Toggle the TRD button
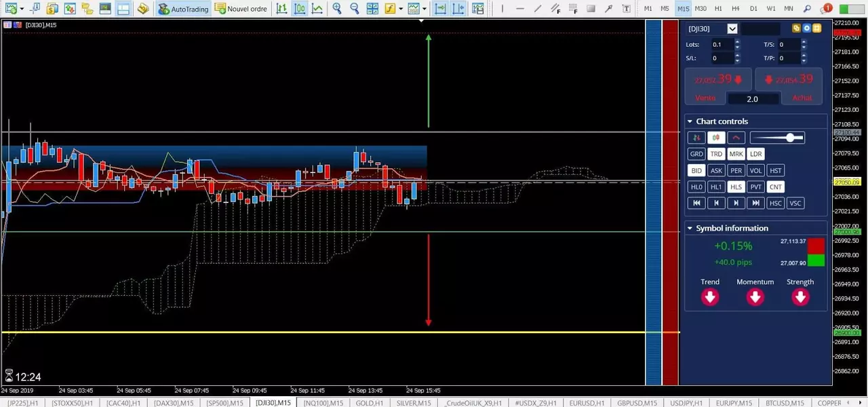 (716, 154)
